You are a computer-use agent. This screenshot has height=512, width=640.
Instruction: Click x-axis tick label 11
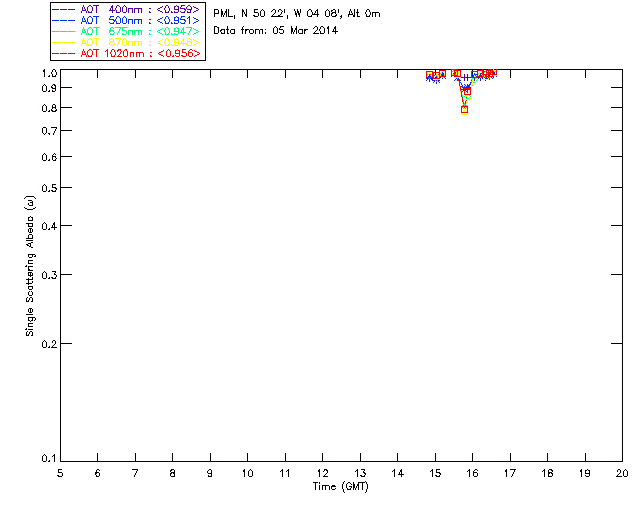tap(285, 473)
